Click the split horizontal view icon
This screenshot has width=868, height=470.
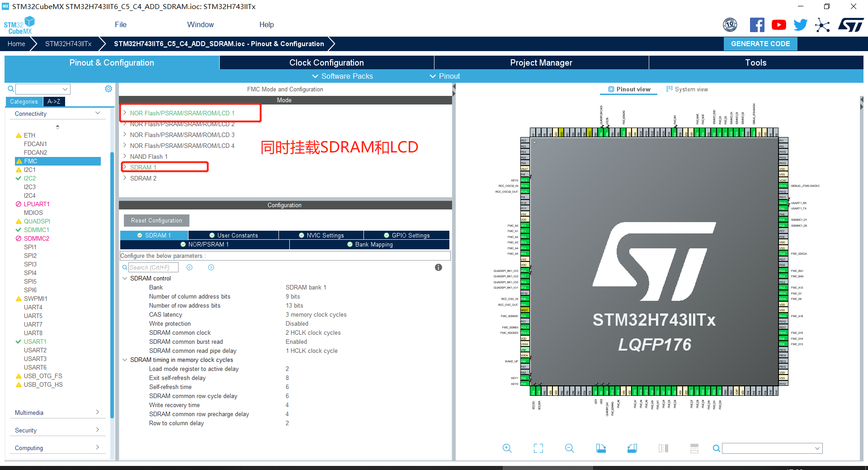694,448
